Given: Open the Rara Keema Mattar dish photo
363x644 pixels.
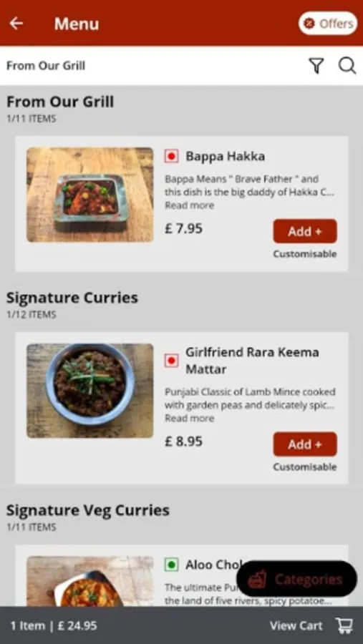Looking at the screenshot, I should tap(90, 391).
